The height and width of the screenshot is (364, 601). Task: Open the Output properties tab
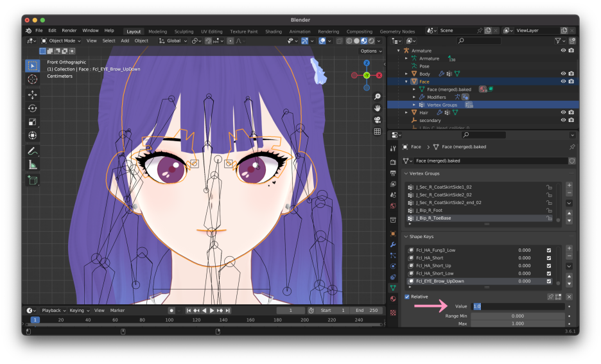click(393, 173)
